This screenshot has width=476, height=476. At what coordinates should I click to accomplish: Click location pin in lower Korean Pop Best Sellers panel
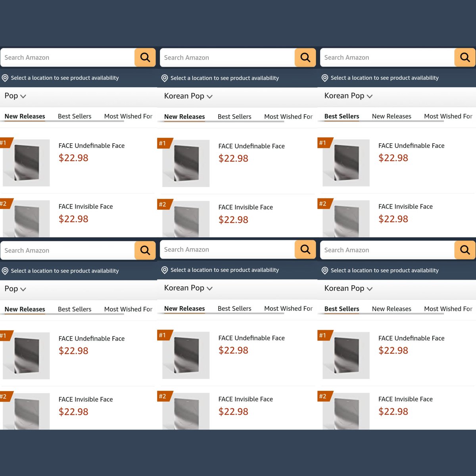pyautogui.click(x=325, y=271)
